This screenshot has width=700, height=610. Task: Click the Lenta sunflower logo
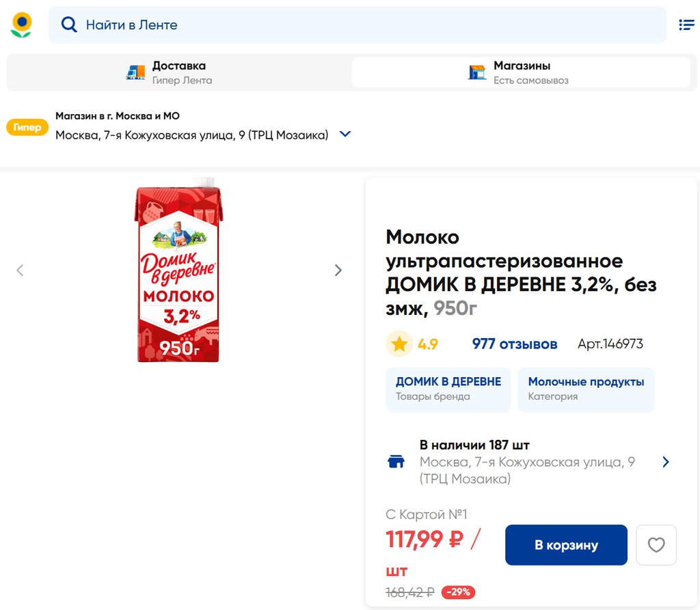[21, 25]
